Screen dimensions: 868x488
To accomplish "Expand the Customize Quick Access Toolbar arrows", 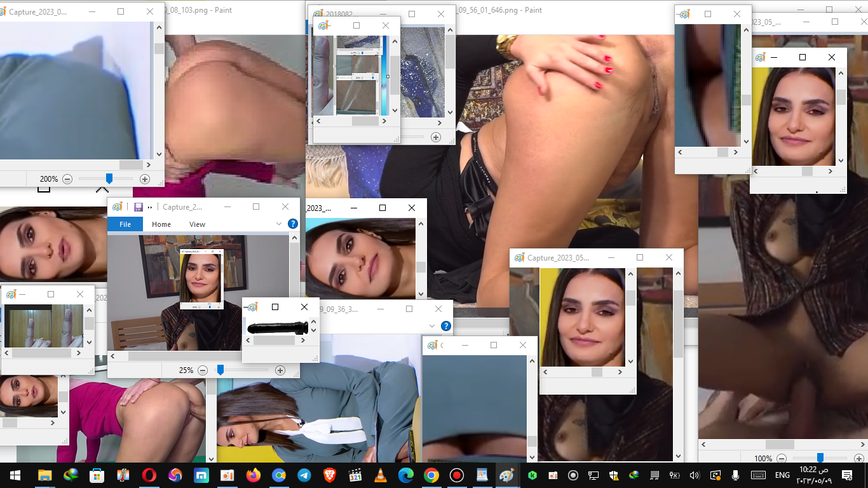I will coord(149,207).
